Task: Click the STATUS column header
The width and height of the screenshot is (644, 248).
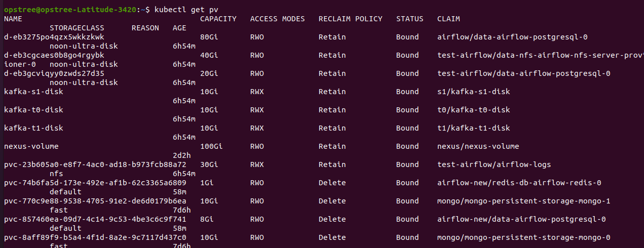Action: 410,19
